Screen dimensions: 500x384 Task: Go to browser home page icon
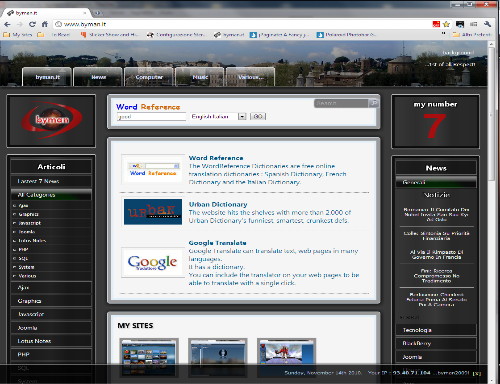point(45,24)
